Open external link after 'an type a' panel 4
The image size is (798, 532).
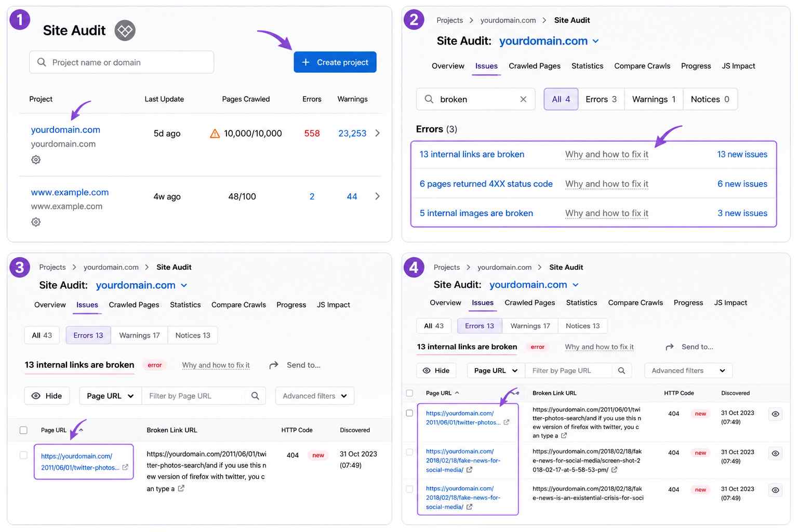click(564, 435)
